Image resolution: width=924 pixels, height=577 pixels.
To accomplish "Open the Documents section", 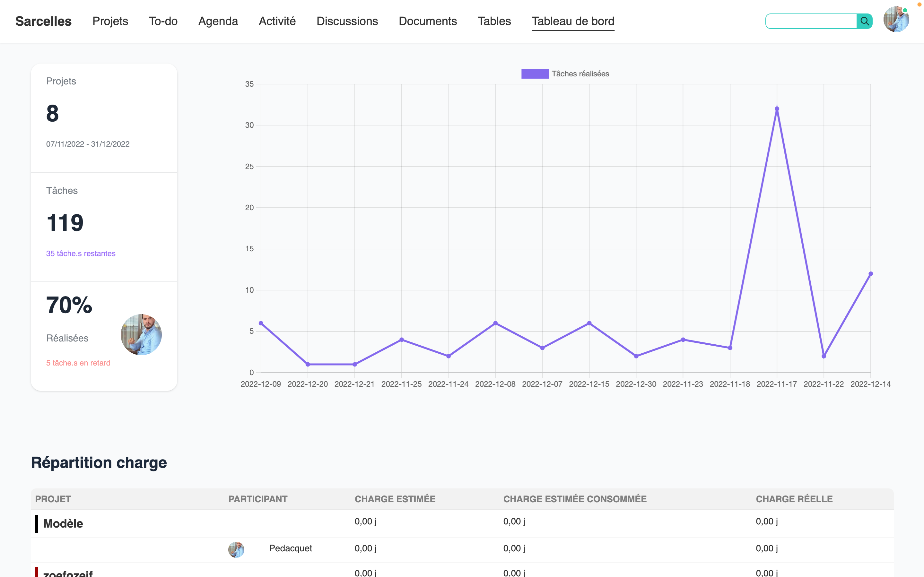I will click(x=427, y=21).
